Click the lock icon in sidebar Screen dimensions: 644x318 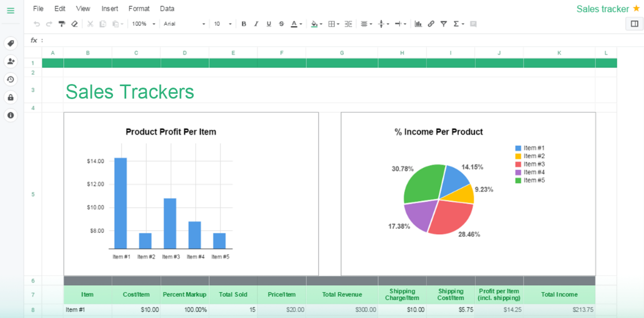click(10, 97)
